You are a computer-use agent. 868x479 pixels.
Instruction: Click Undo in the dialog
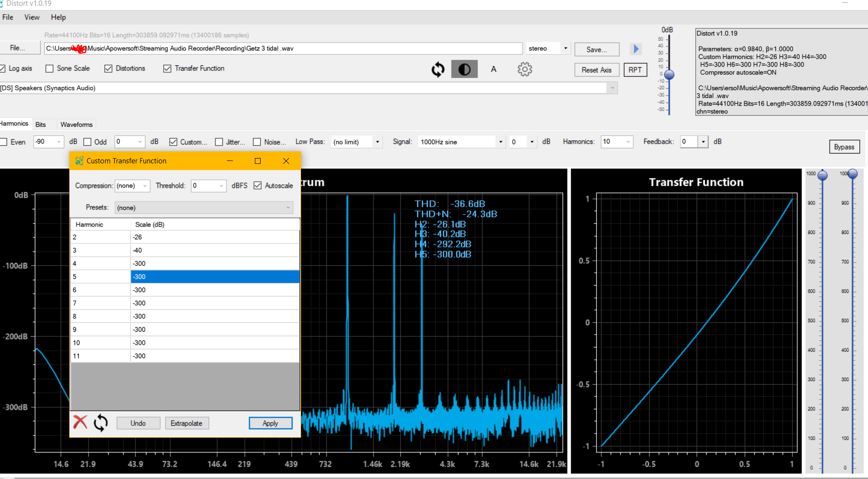click(x=138, y=423)
